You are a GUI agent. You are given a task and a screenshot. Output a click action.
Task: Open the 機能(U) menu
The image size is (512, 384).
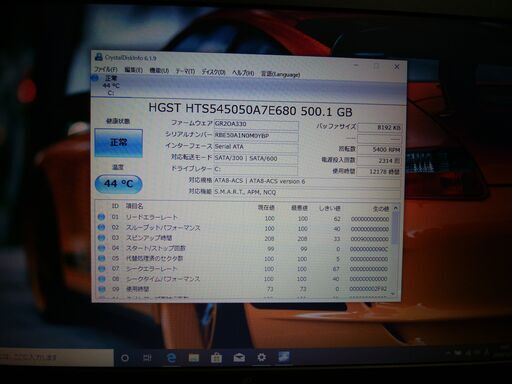tap(159, 71)
